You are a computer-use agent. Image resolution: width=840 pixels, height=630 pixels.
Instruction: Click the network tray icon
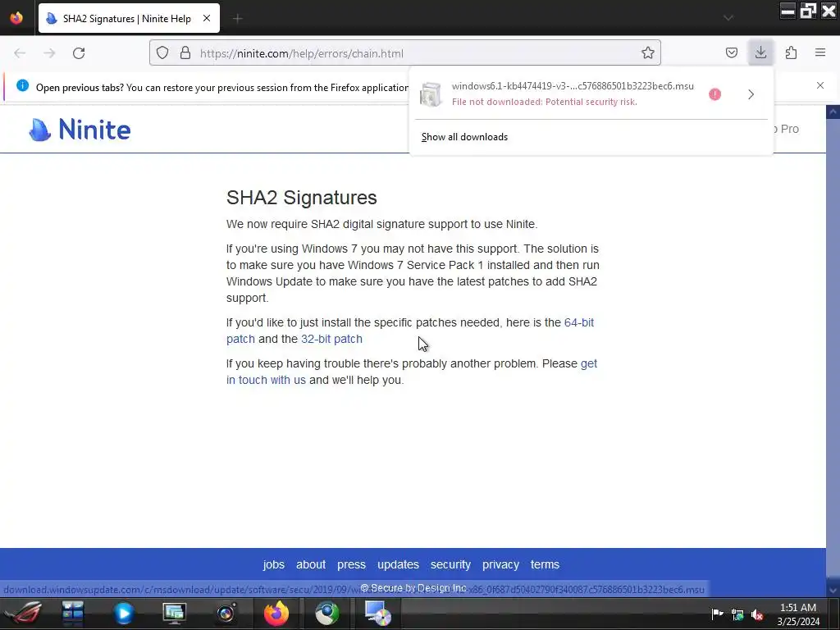737,614
